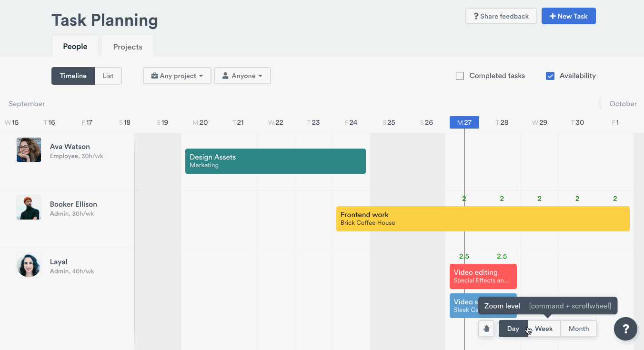Enable the Completed tasks checkbox
Screen dimensions: 644x350
point(460,76)
